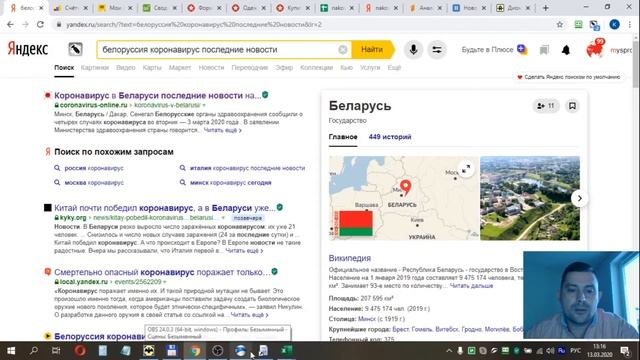Switch to Excel from the taskbar
Screen dimensions: 640x360
(x=287, y=351)
